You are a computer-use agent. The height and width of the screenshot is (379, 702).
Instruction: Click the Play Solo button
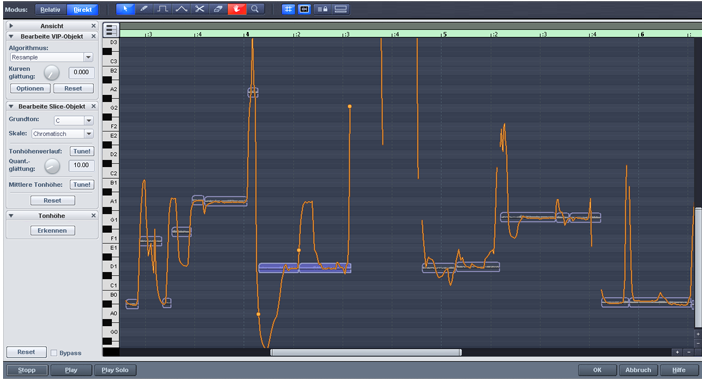[115, 370]
